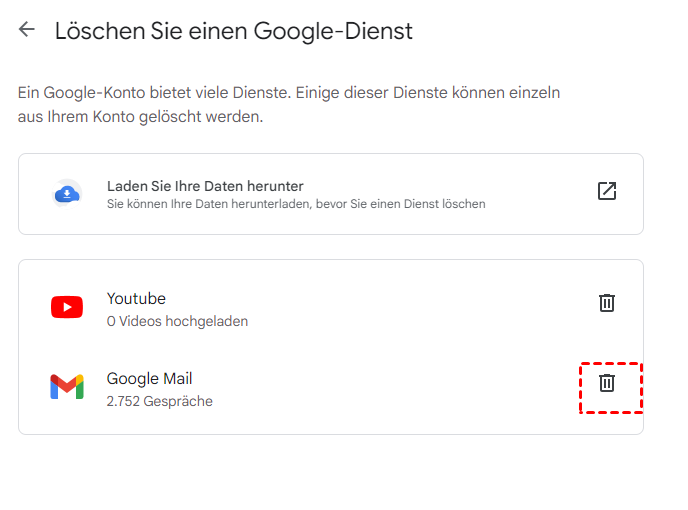Screen dimensions: 688x510
Task: Click the red YouTube logo
Action: click(x=67, y=307)
